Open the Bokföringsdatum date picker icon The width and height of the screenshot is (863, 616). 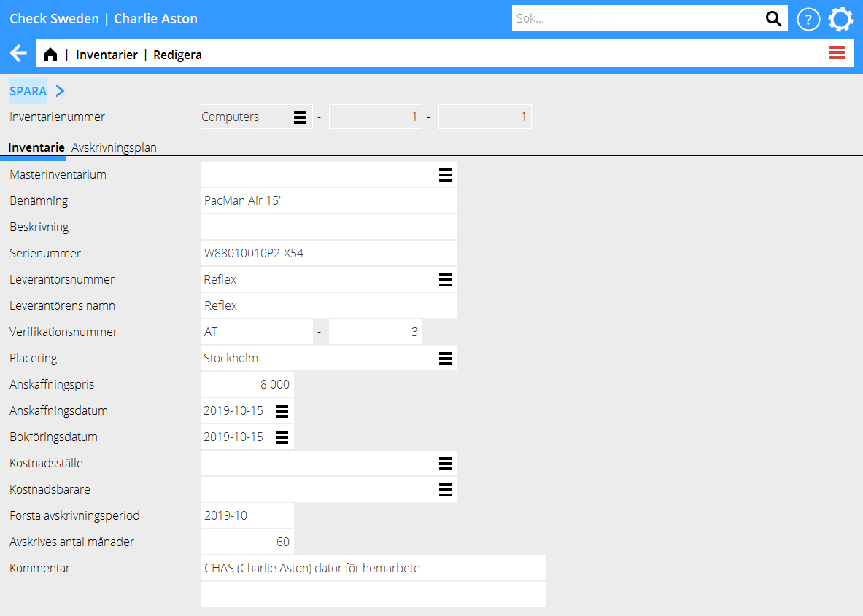(x=282, y=437)
